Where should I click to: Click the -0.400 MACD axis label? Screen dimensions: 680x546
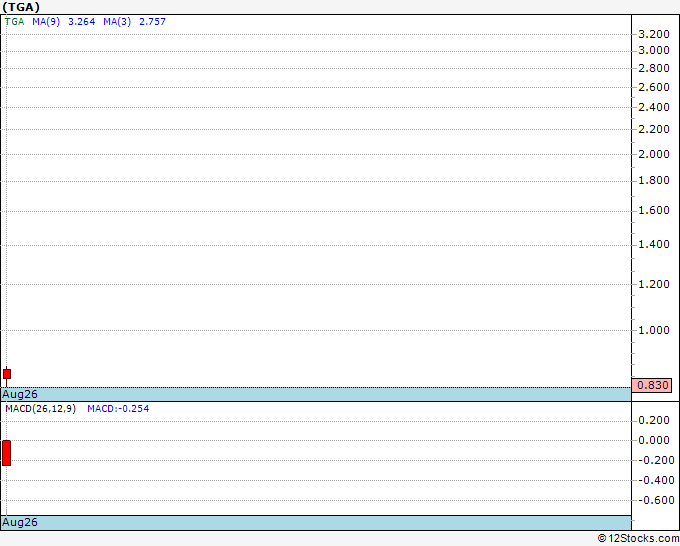(656, 480)
